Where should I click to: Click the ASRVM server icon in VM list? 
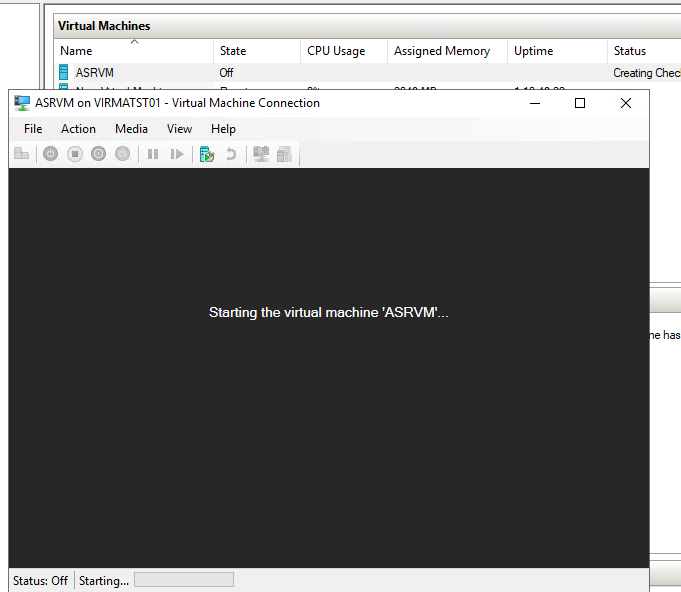(63, 72)
